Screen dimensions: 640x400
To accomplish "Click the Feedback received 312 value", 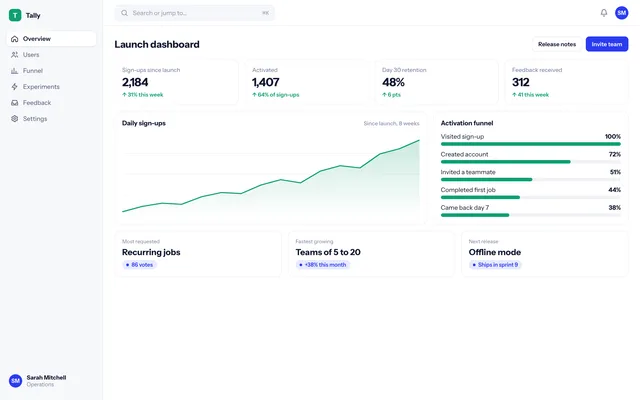I will (x=521, y=82).
